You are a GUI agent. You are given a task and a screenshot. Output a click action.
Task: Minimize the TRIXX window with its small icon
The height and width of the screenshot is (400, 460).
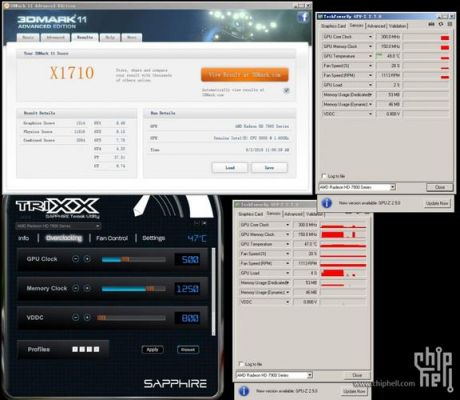(x=196, y=223)
